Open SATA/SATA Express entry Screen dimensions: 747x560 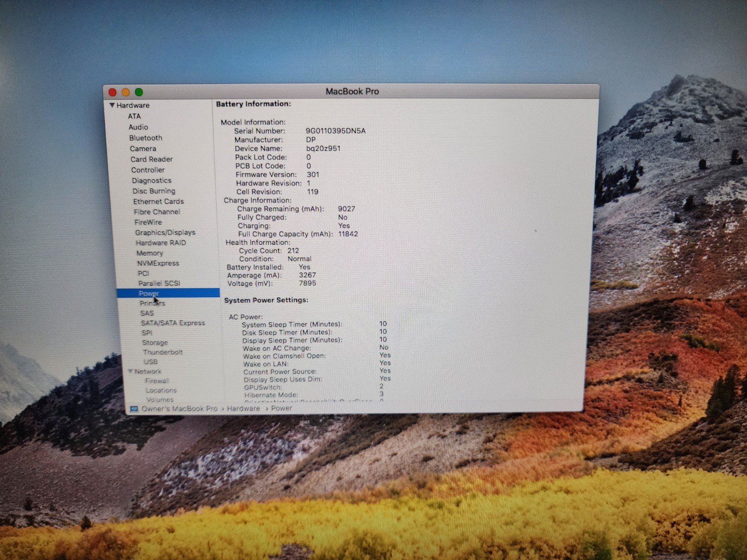(173, 323)
